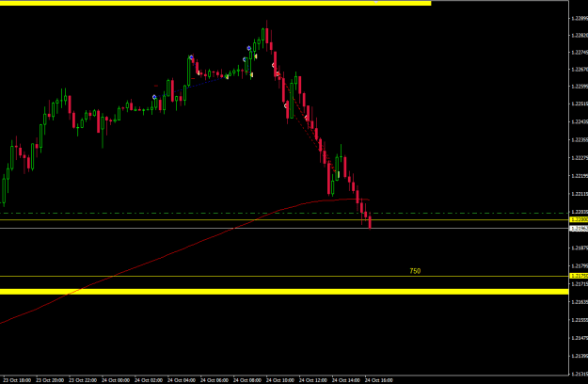Viewport: 588px width, 384px height.
Task: Select the '24 Oct 06:00' time axis label
Action: click(x=215, y=380)
